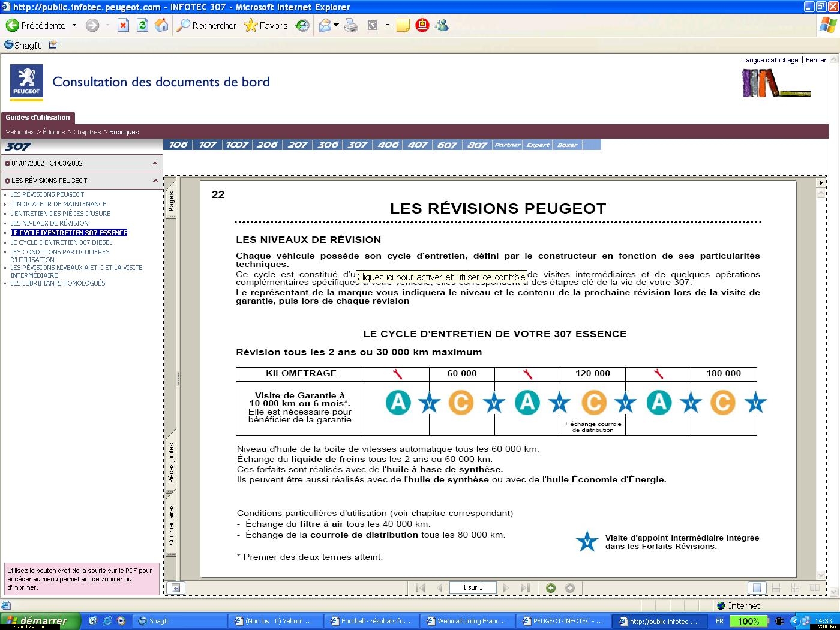Open the Rechercher search pane
This screenshot has width=840, height=630.
coord(207,25)
